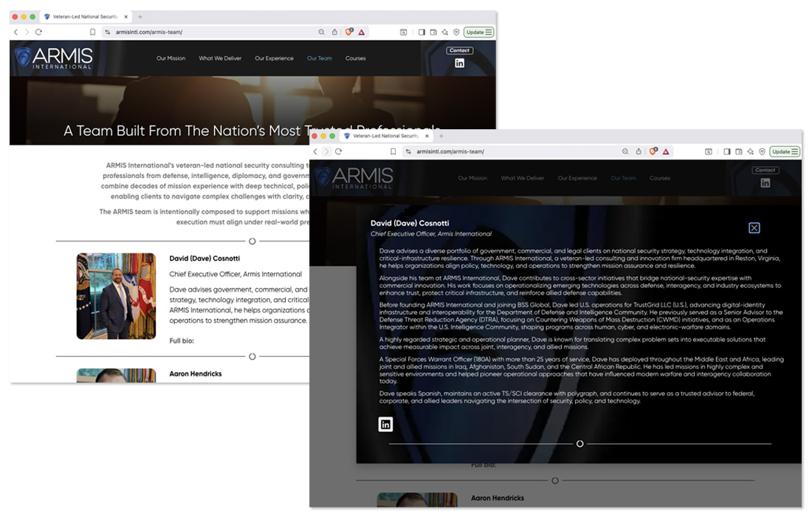812x517 pixels.
Task: Open site settings icon in front window address bar
Action: [x=408, y=152]
